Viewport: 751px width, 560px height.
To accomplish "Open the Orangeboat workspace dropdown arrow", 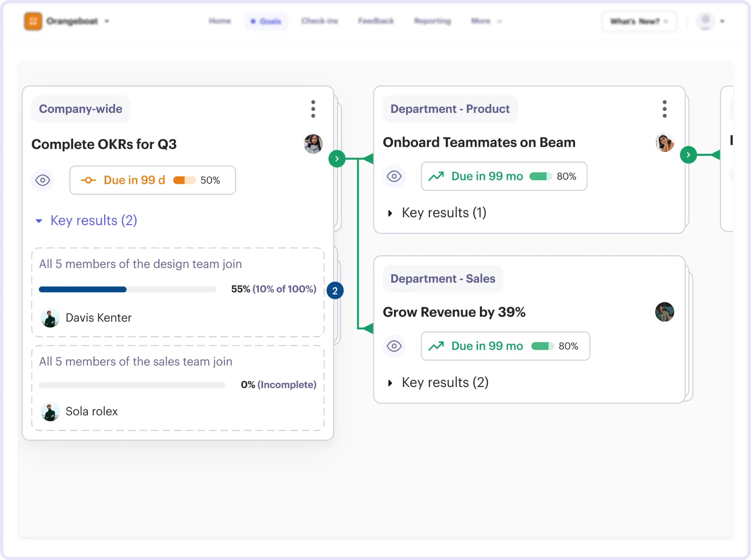I will point(107,21).
